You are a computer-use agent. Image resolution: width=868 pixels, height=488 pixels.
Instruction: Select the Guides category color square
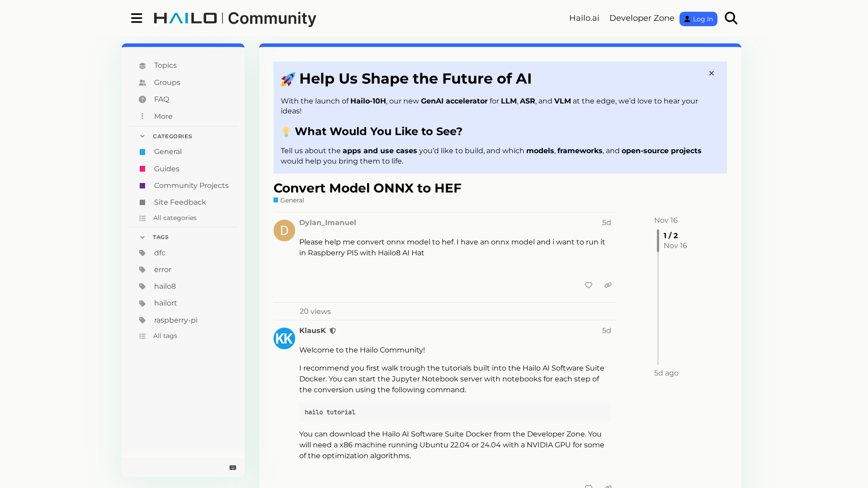coord(142,169)
